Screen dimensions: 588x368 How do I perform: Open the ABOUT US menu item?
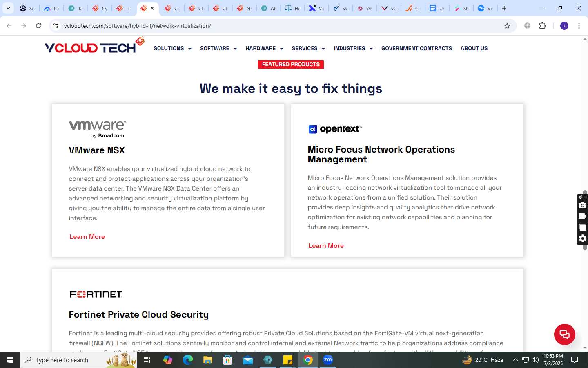point(474,48)
